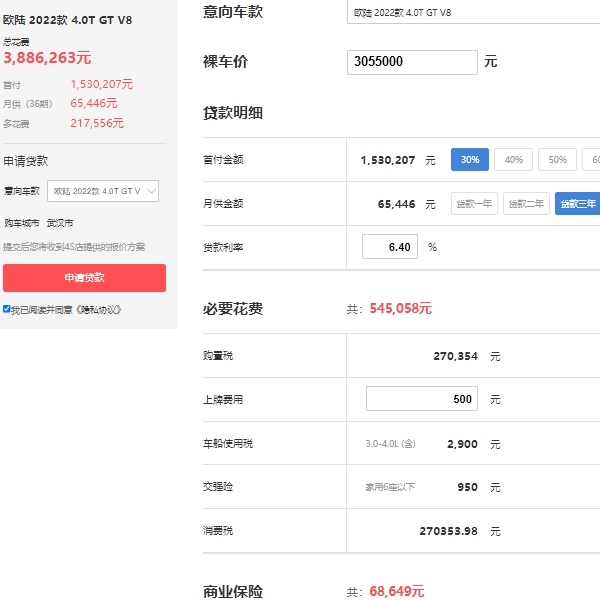Toggle the 我已阅读并同意 agreement checkbox

point(7,309)
